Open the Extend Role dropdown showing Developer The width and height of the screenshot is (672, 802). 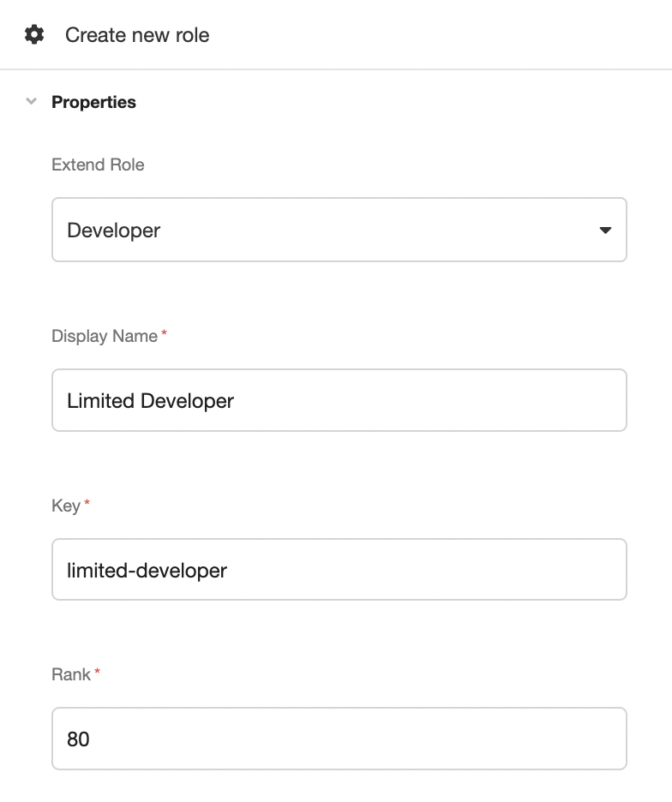[339, 230]
